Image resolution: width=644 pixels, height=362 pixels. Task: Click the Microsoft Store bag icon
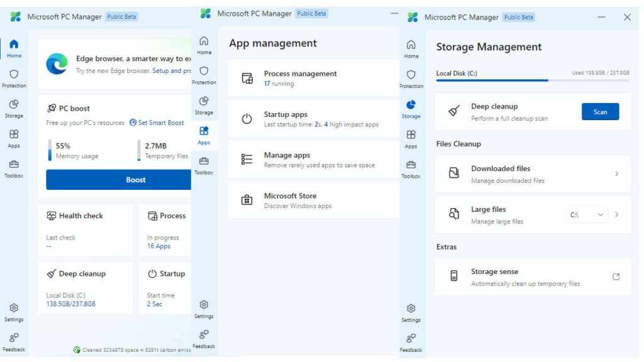[247, 200]
